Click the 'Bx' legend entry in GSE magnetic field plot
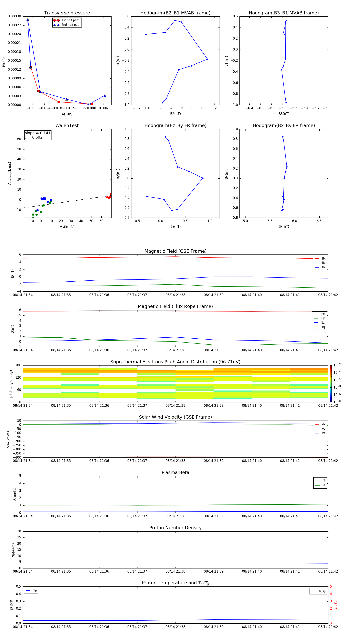This screenshot has width=351, height=644. coord(320,259)
